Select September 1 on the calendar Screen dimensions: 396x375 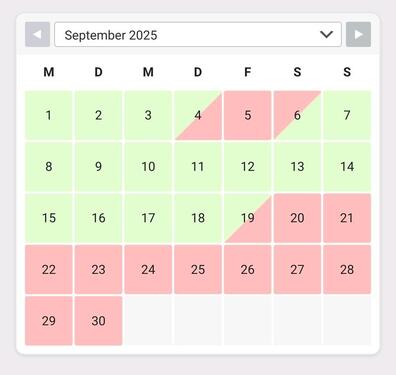coord(49,115)
